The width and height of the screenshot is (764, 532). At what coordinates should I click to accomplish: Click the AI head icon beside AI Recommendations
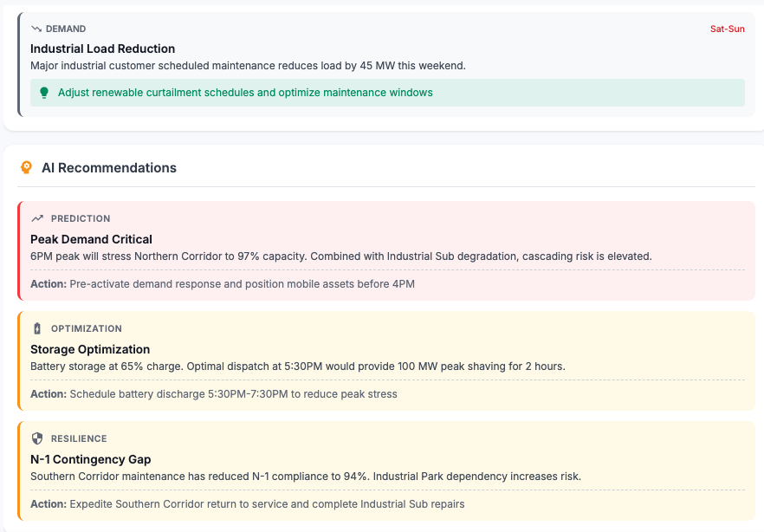click(26, 167)
